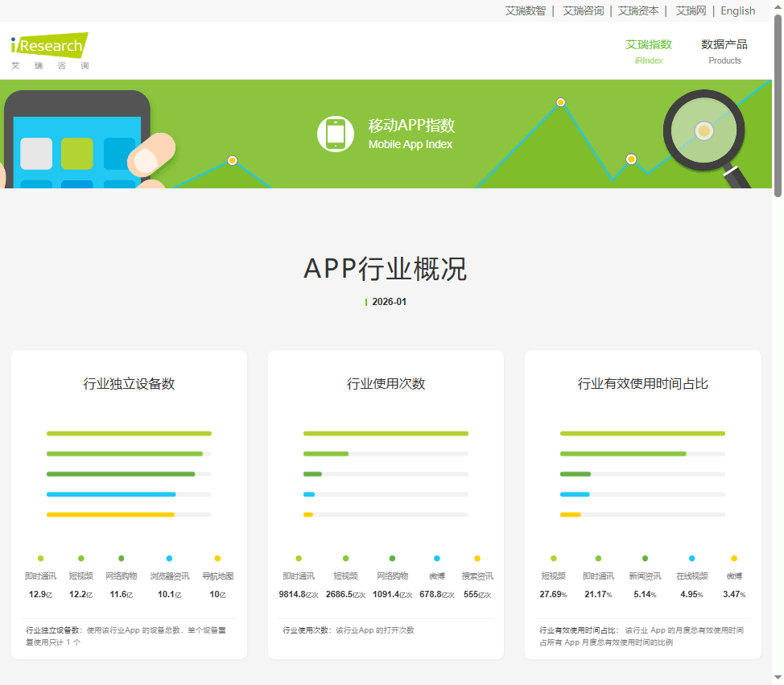Switch the site to English
This screenshot has height=685, width=784.
point(737,10)
